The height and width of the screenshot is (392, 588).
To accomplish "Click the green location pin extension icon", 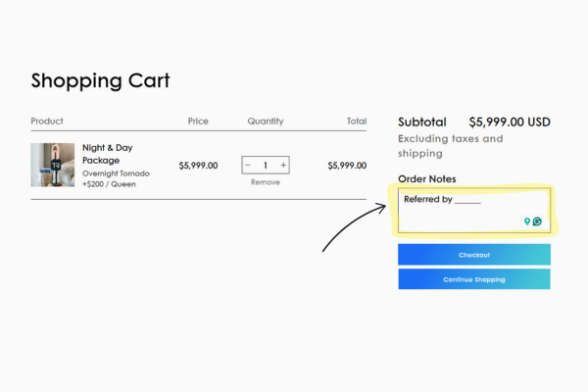I will (x=527, y=221).
